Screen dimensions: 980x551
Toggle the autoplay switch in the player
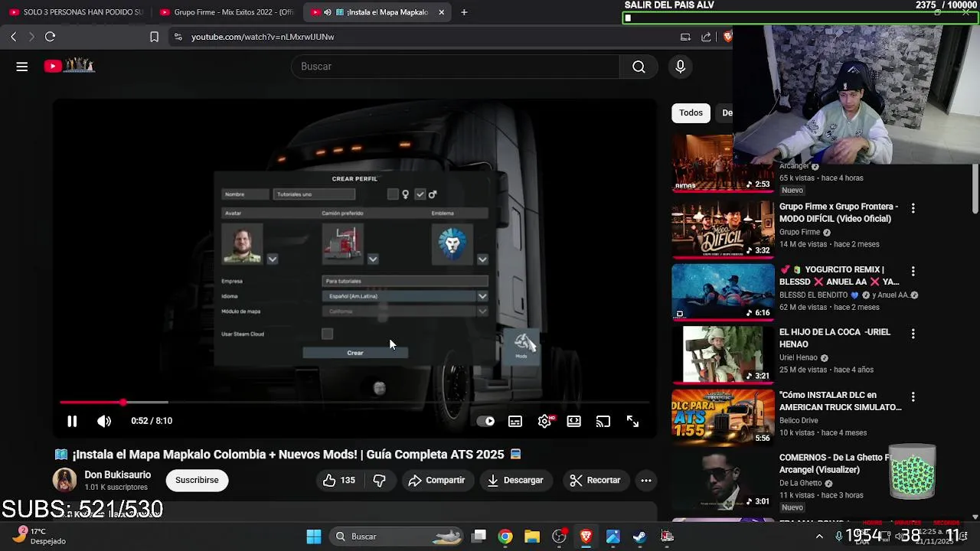pyautogui.click(x=485, y=421)
